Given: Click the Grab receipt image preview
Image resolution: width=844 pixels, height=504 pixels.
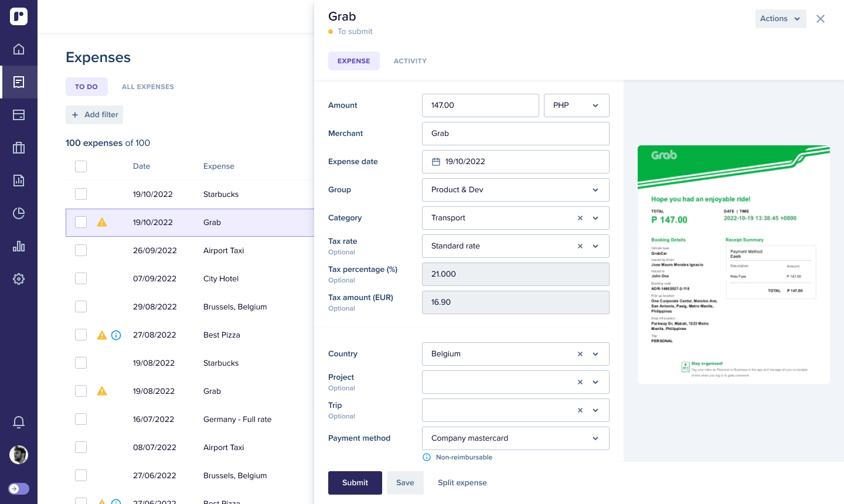Looking at the screenshot, I should (x=733, y=264).
